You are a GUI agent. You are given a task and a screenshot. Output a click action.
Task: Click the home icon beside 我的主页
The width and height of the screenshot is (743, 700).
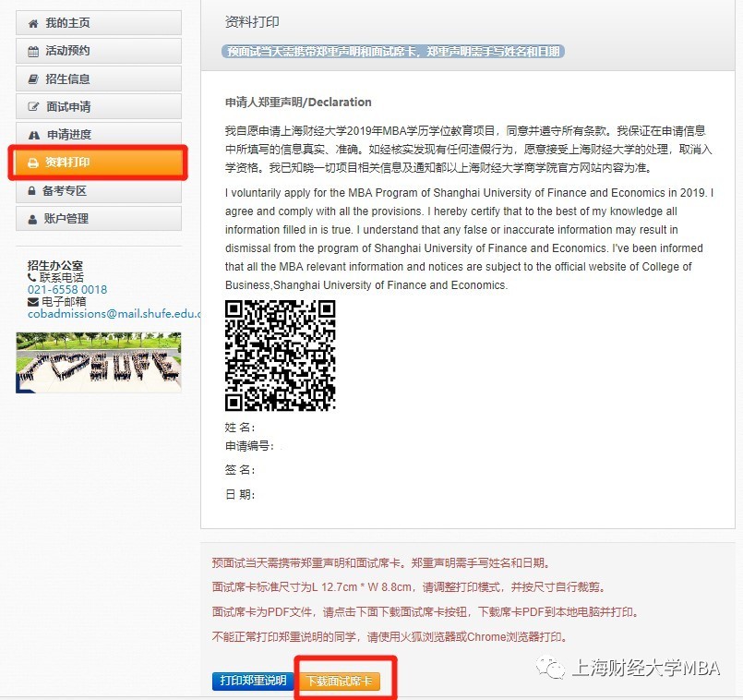[x=34, y=23]
